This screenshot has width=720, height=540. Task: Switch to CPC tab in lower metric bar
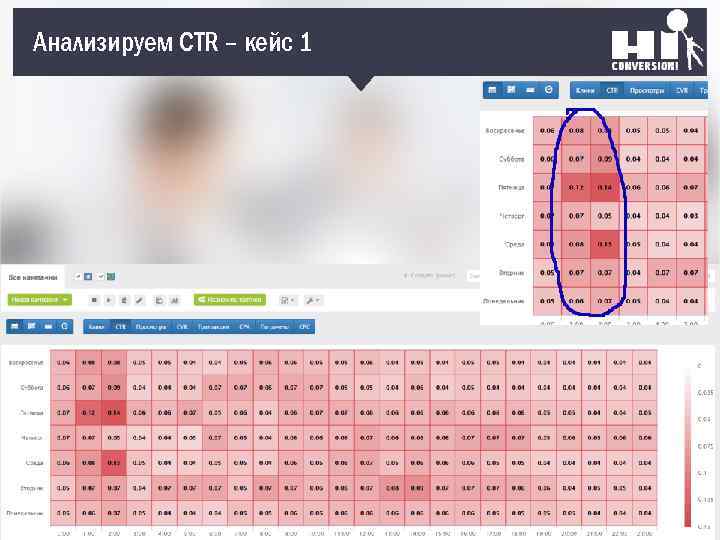coord(304,327)
